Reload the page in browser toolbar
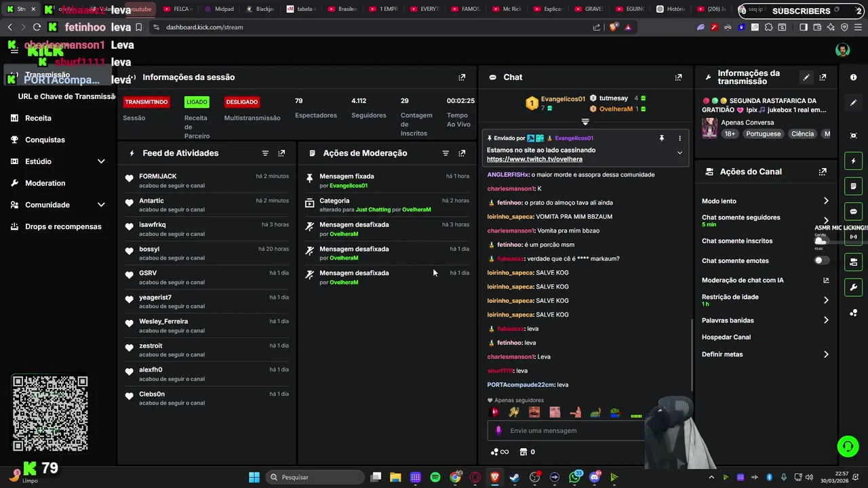The width and height of the screenshot is (868, 488). coord(37,27)
